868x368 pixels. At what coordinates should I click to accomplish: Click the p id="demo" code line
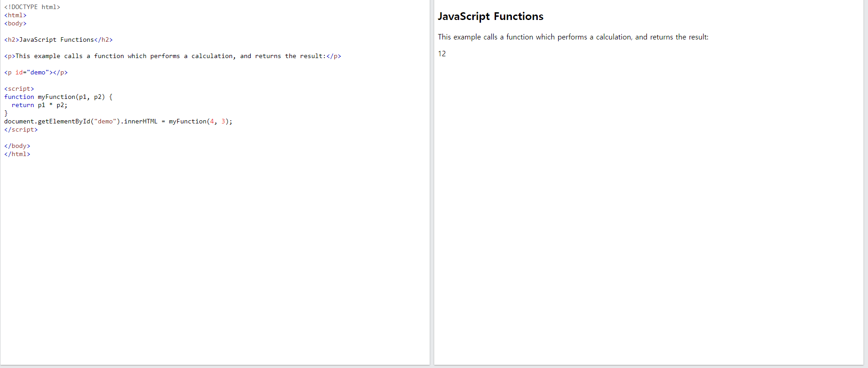point(36,72)
